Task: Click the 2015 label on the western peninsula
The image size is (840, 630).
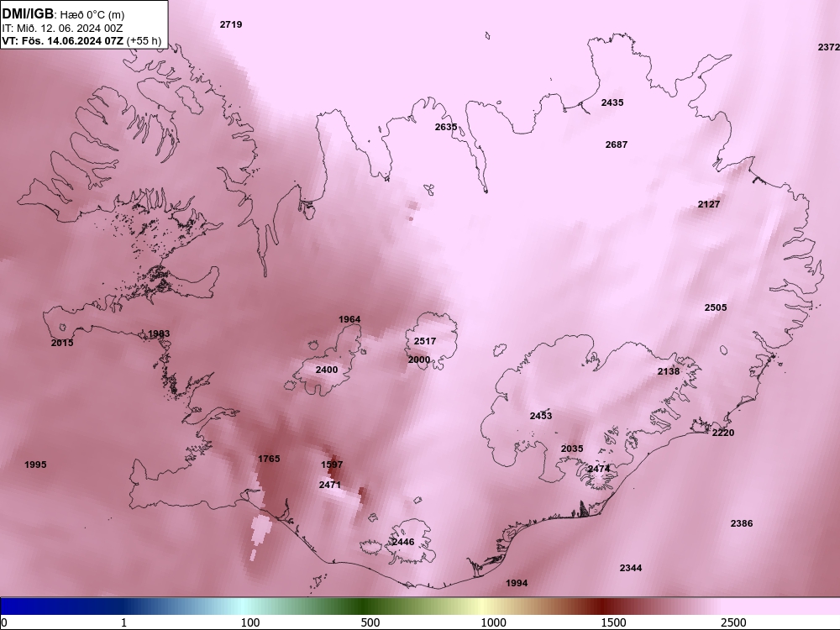Action: [x=62, y=343]
